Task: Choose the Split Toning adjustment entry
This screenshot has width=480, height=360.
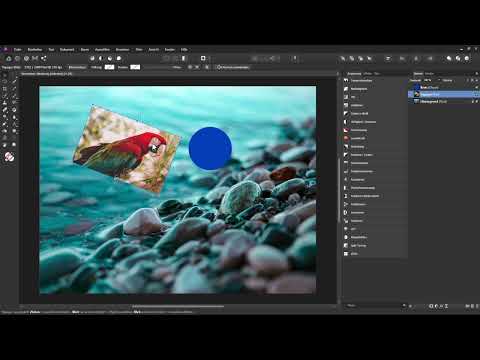Action: [x=375, y=245]
